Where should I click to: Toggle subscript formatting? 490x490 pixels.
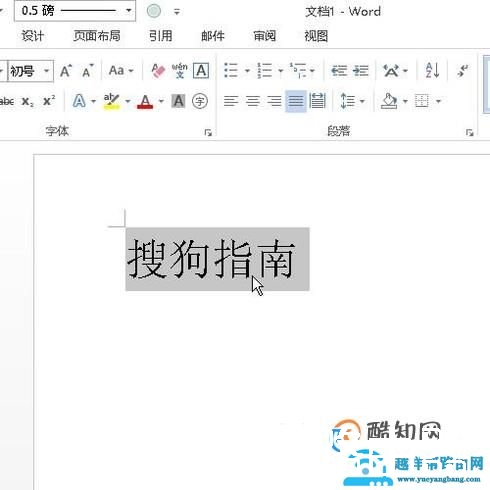[28, 101]
